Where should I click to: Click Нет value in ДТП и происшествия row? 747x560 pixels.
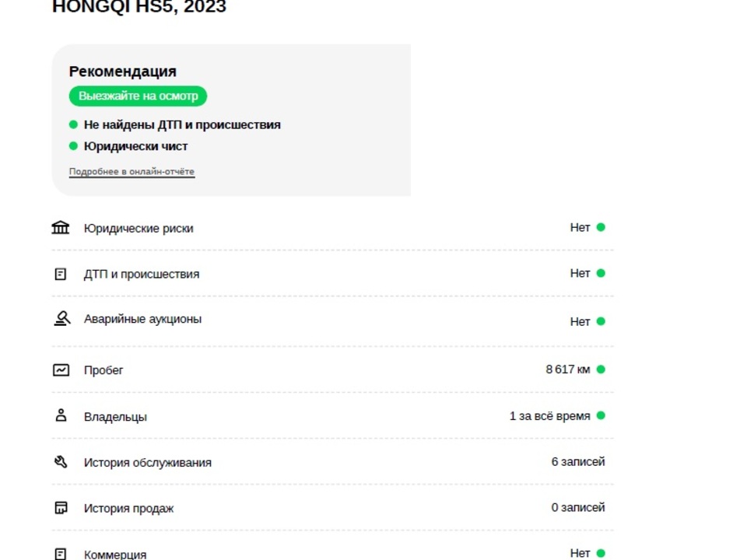[580, 273]
